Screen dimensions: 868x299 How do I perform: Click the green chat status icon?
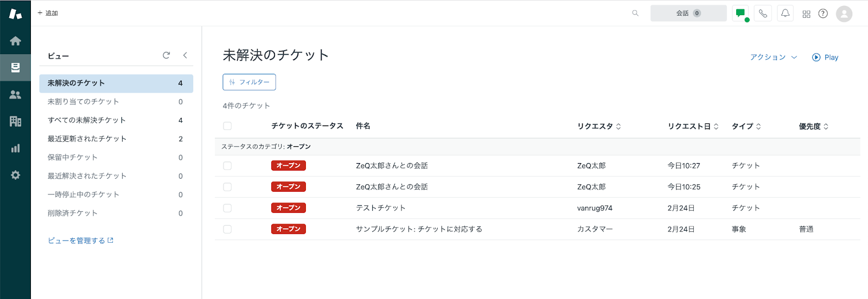(x=741, y=14)
